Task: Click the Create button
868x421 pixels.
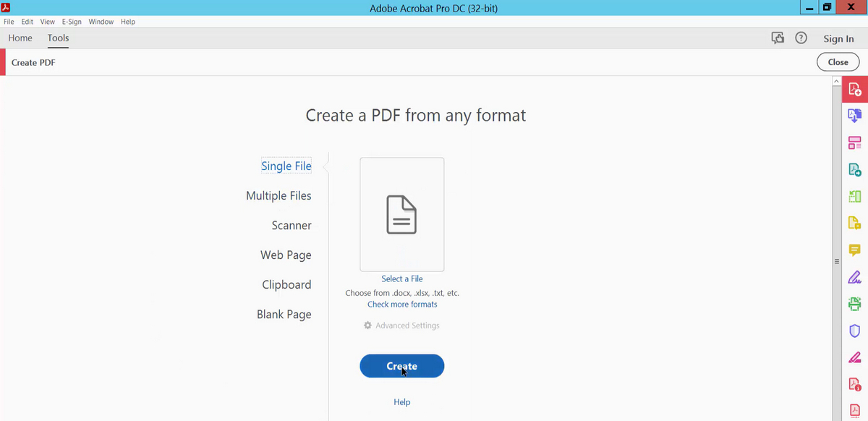Action: (x=401, y=366)
